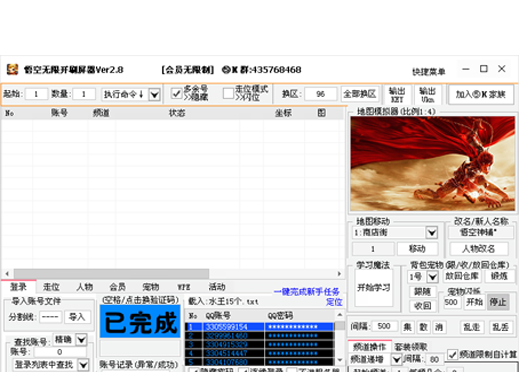Image resolution: width=519 pixels, height=372 pixels.
Task: Click the horizontal scrollbar thumb under the account list
Action: (111, 274)
